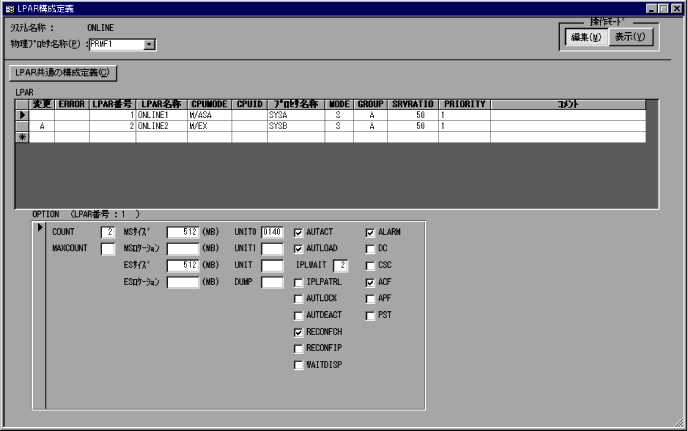Click the コメント column header
The image size is (688, 431).
coord(568,104)
